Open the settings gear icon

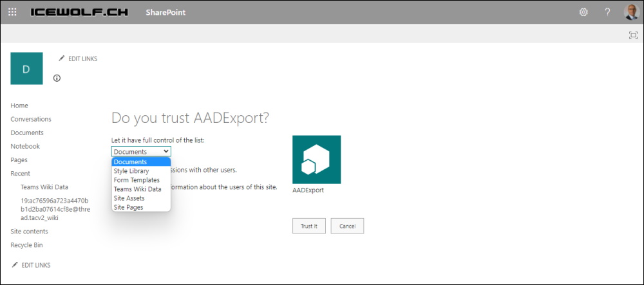pyautogui.click(x=583, y=12)
